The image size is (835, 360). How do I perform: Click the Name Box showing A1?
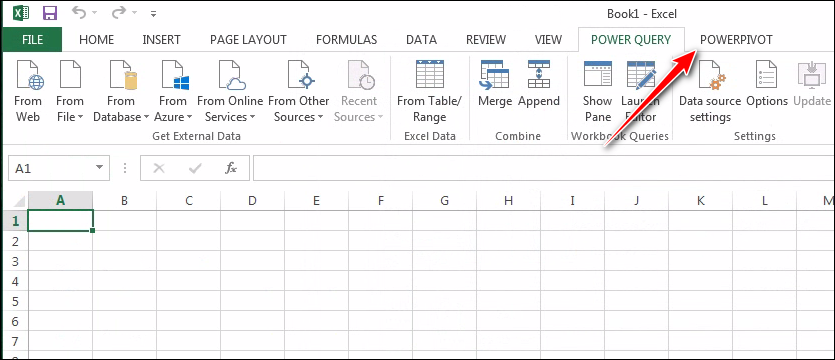pyautogui.click(x=50, y=168)
